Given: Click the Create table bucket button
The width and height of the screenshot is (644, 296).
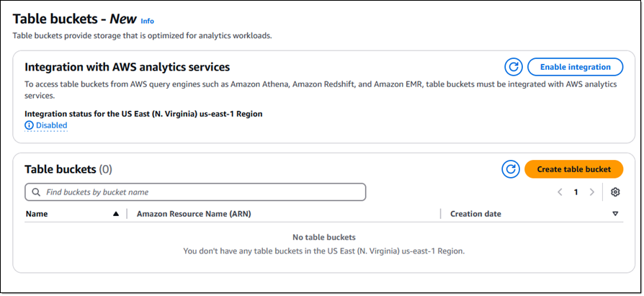Looking at the screenshot, I should tap(574, 169).
